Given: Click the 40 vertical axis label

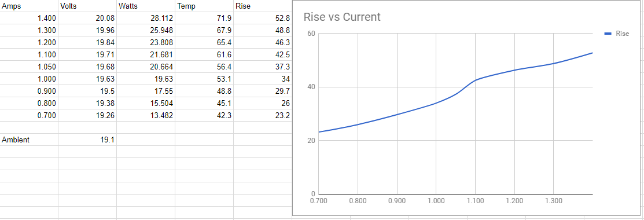Looking at the screenshot, I should (311, 87).
